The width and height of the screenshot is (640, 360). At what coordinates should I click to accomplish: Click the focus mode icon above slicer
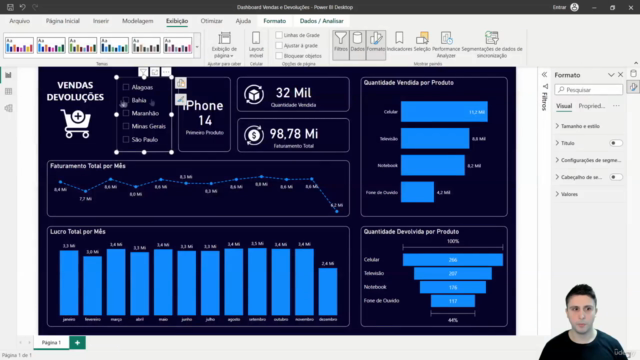pyautogui.click(x=155, y=72)
